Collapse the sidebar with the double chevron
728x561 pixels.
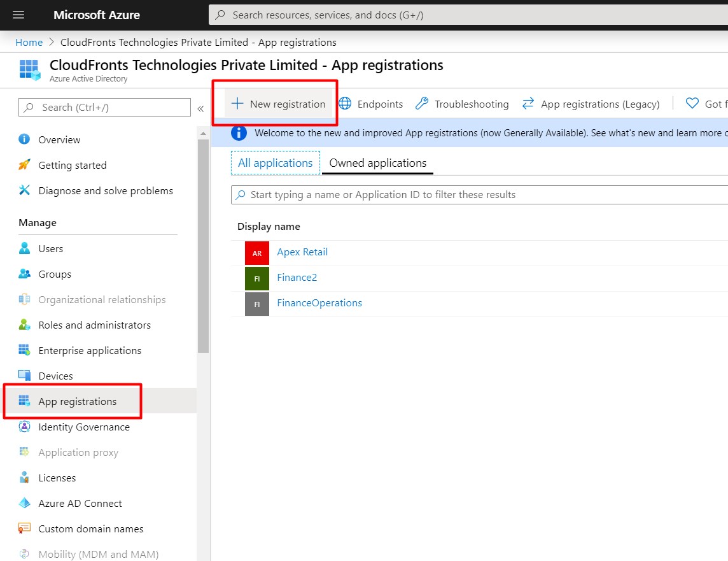[200, 109]
